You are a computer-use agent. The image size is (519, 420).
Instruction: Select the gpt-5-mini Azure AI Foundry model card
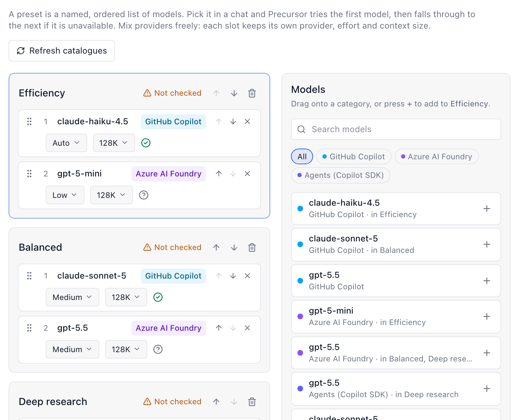click(396, 317)
